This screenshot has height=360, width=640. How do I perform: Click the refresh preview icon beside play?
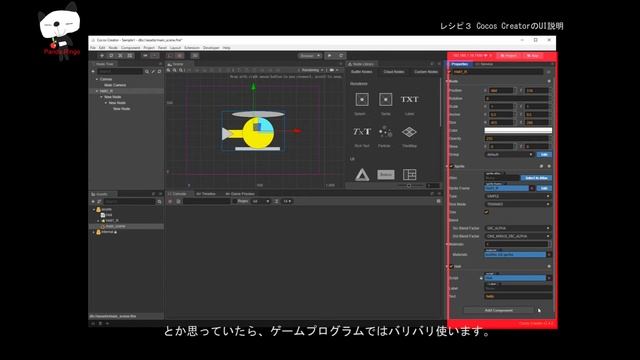(341, 56)
